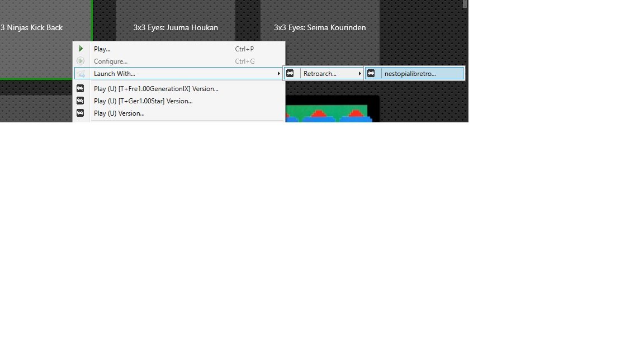Screen dimensions: 644x362
Task: Click the nestopialibretro emulator icon
Action: click(x=371, y=74)
